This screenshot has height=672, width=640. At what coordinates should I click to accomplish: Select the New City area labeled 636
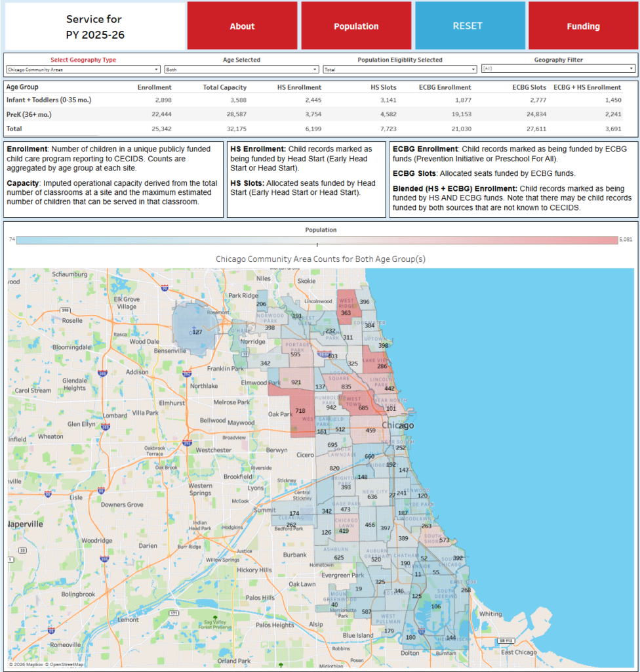coord(372,497)
